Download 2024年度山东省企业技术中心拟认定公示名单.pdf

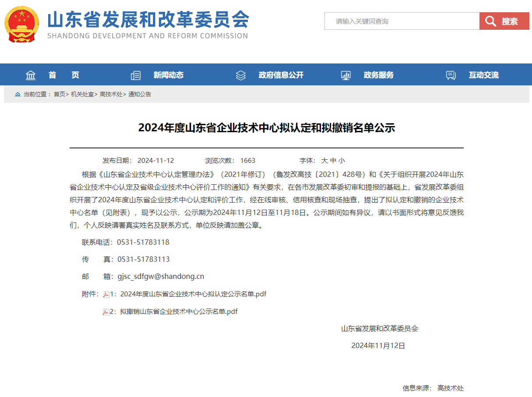click(193, 294)
